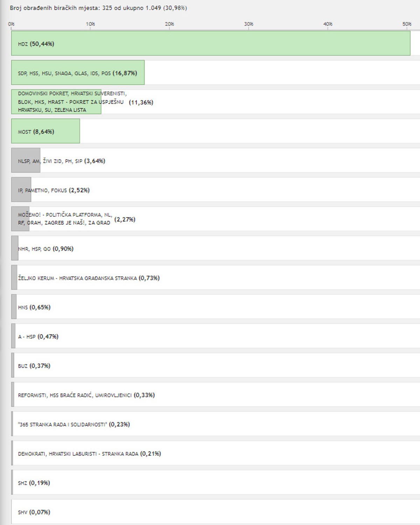Screen dimensions: 420x525
Task: Click the Reformisti, HSS Braće Radić row
Action: pos(216,395)
